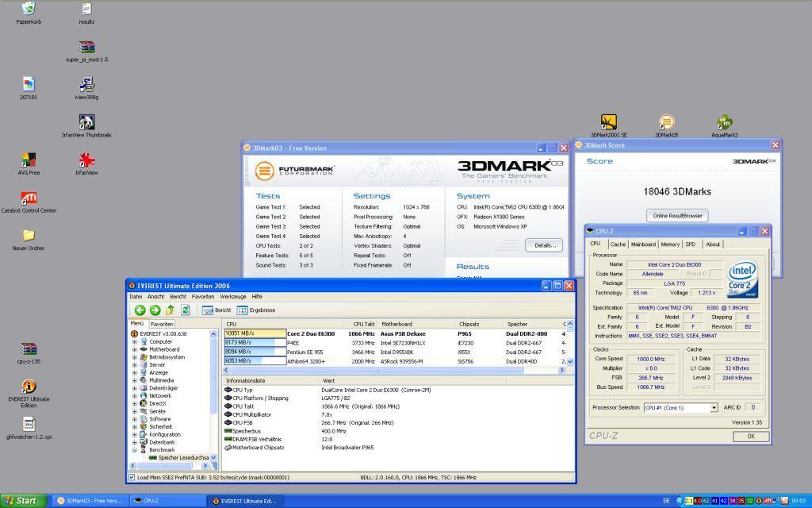Select the AVG Free desktop icon
The height and width of the screenshot is (508, 812).
29,164
